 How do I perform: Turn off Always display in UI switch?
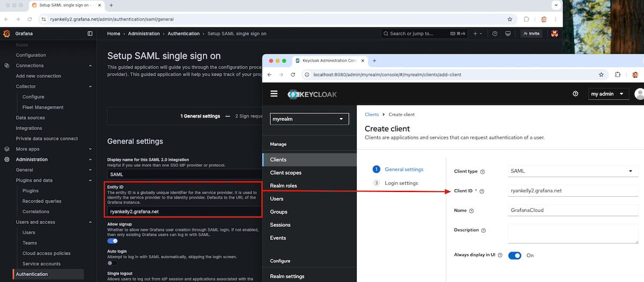tap(515, 255)
